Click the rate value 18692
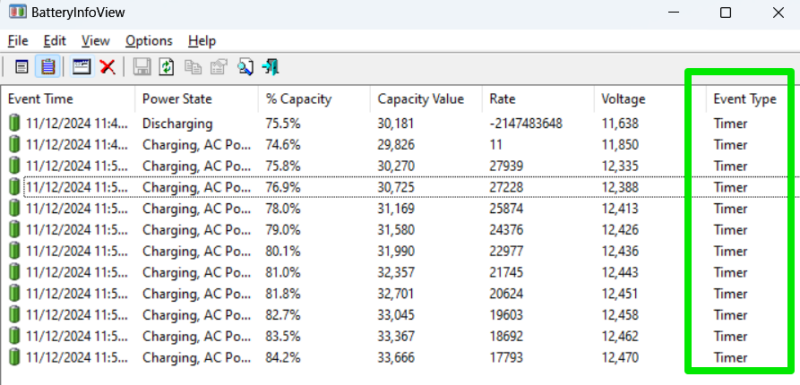The height and width of the screenshot is (385, 800). (x=506, y=337)
